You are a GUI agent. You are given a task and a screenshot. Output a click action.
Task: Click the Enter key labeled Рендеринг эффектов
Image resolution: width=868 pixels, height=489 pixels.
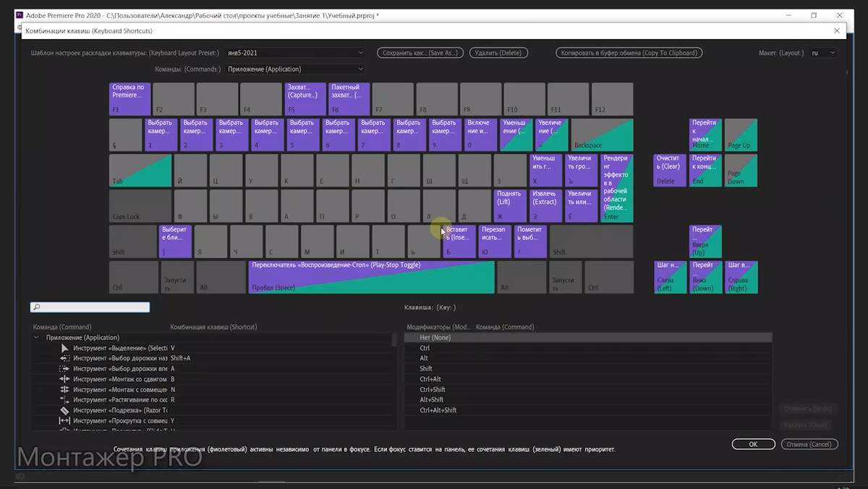coord(617,188)
